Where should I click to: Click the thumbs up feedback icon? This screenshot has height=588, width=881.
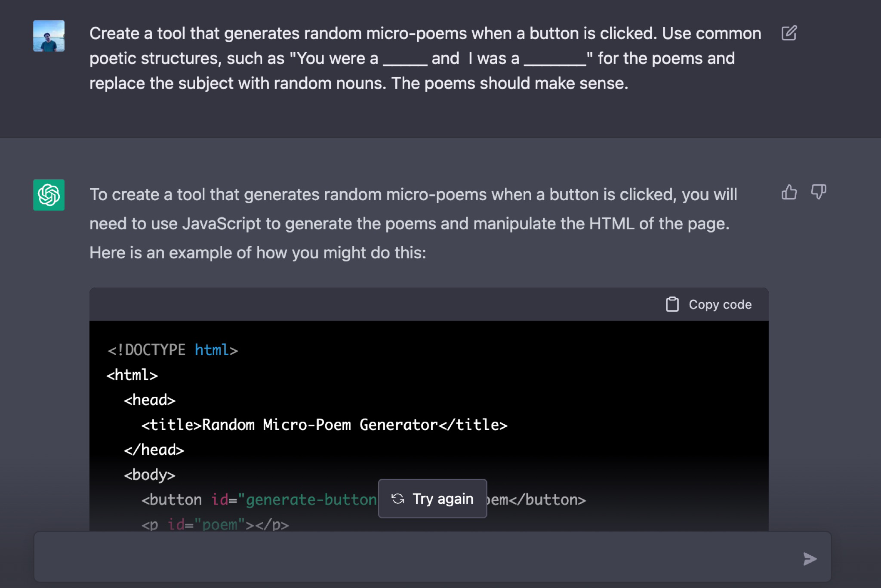click(789, 192)
